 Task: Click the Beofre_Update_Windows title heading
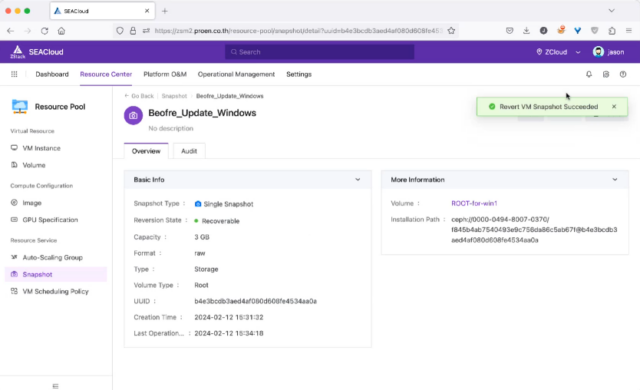pos(202,113)
